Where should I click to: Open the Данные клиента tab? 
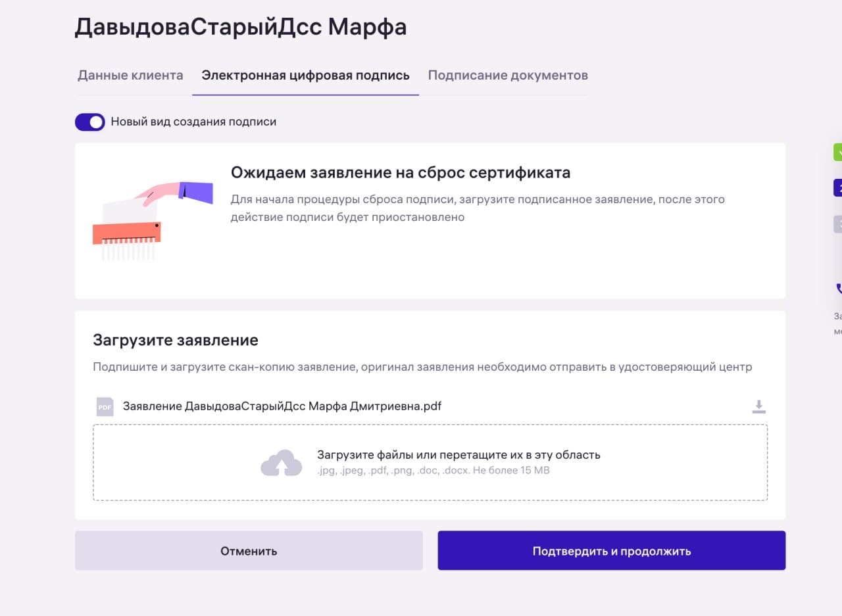(x=130, y=75)
